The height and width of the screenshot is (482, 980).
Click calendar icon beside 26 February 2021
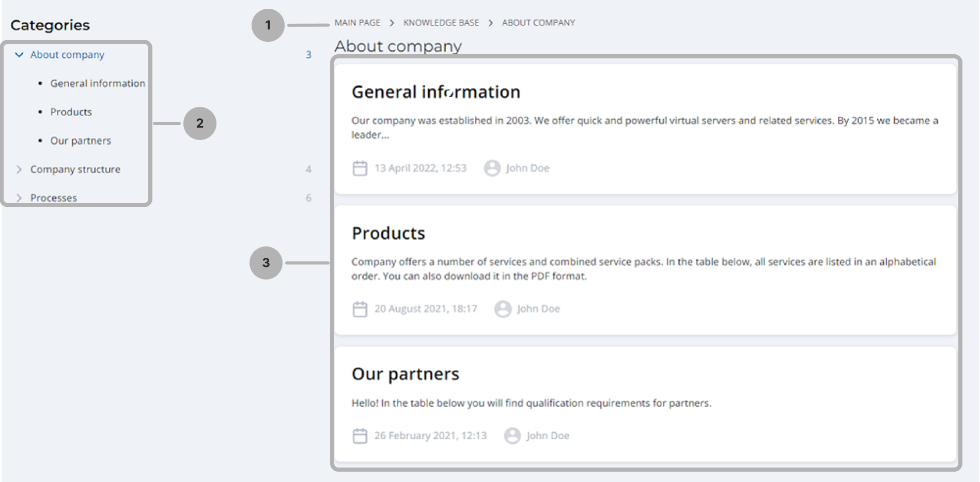pyautogui.click(x=360, y=436)
